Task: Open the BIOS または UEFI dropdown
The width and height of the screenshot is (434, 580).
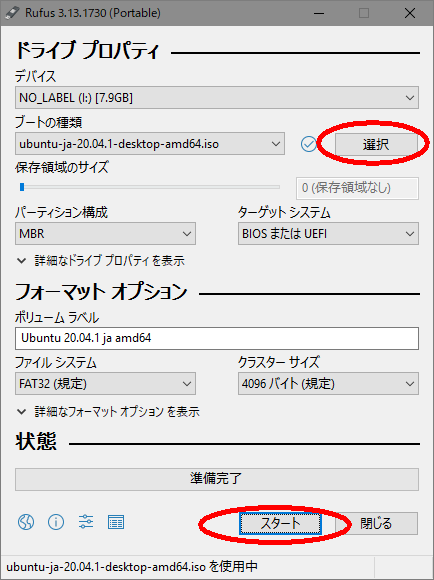Action: click(x=328, y=233)
